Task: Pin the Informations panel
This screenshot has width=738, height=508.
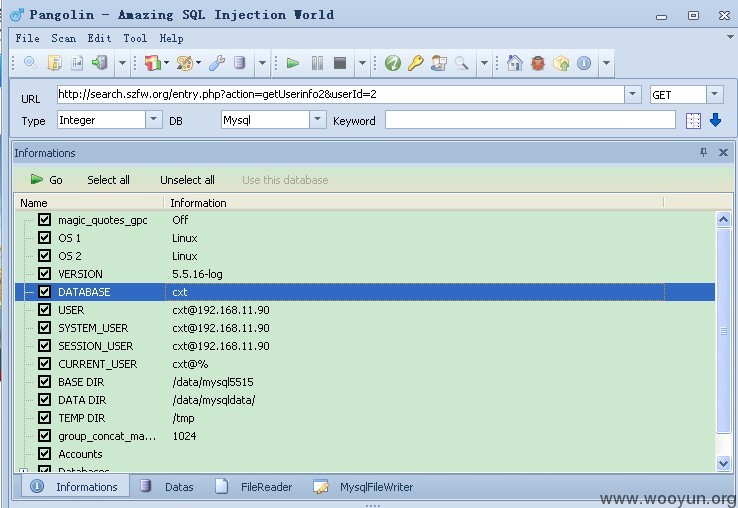Action: [703, 152]
